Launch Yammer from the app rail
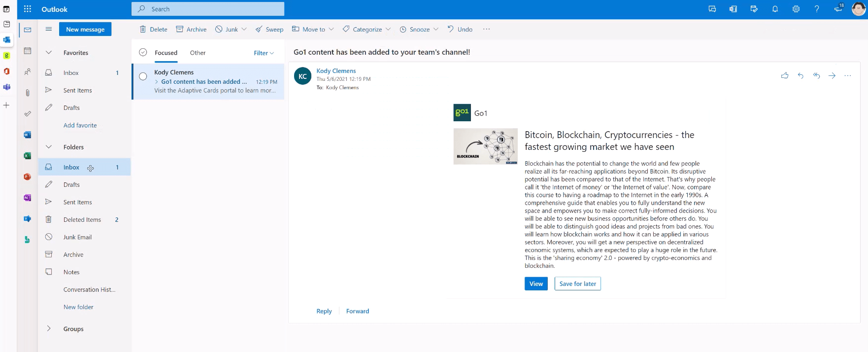Image resolution: width=868 pixels, height=352 pixels. [x=28, y=218]
